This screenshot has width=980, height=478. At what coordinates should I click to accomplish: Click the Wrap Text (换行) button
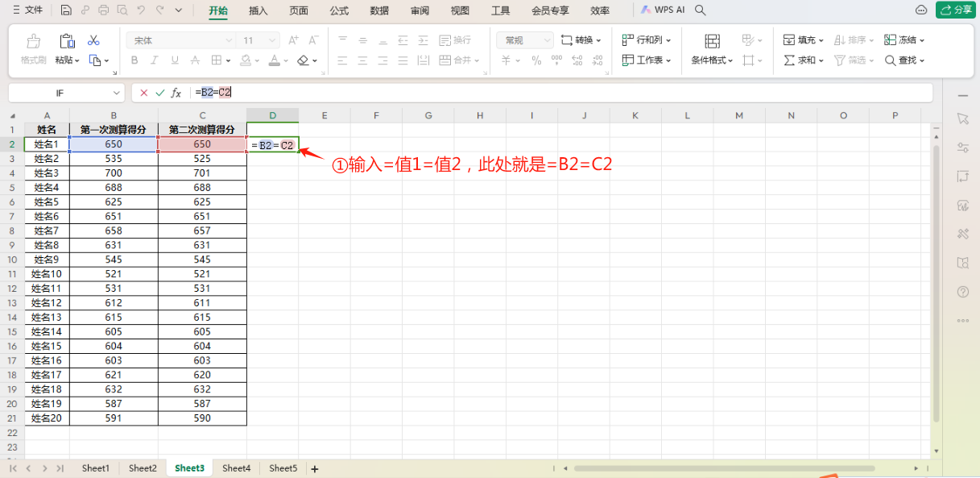[x=455, y=40]
